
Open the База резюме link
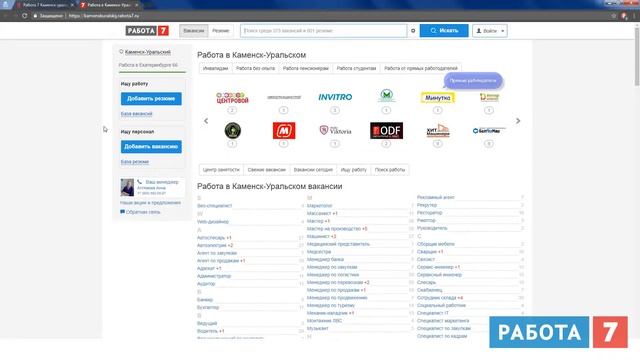tap(135, 162)
